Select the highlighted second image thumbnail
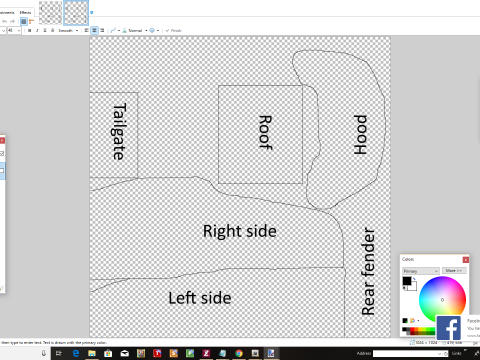This screenshot has height=360, width=480. point(76,13)
